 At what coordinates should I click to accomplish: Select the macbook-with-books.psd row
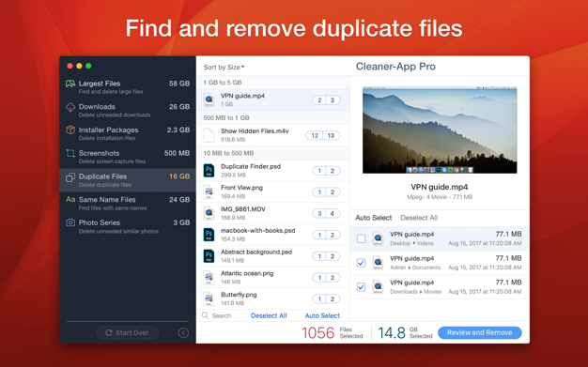(x=273, y=235)
